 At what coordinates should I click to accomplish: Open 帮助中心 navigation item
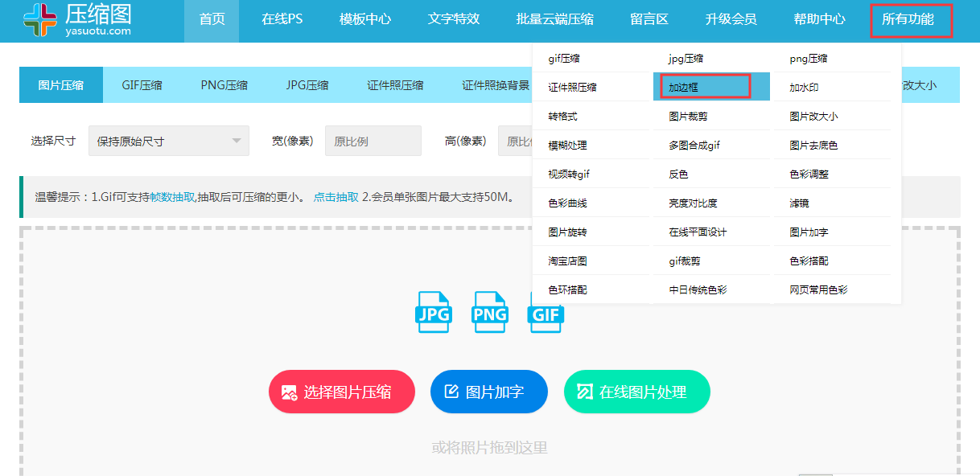(819, 20)
